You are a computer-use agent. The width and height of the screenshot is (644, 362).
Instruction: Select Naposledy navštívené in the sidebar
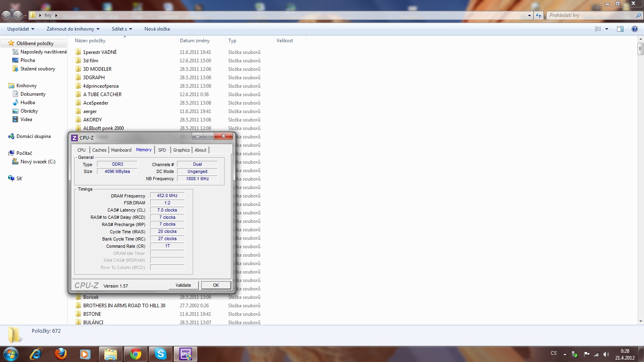pos(43,52)
